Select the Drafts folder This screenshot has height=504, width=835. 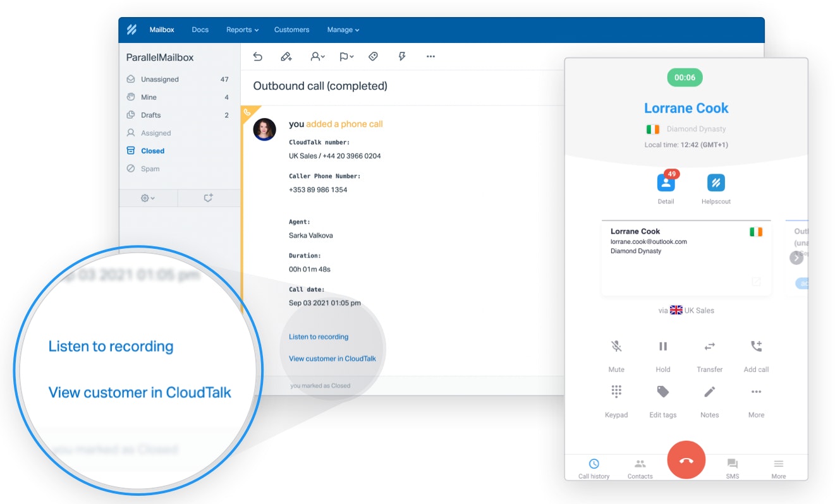179,115
